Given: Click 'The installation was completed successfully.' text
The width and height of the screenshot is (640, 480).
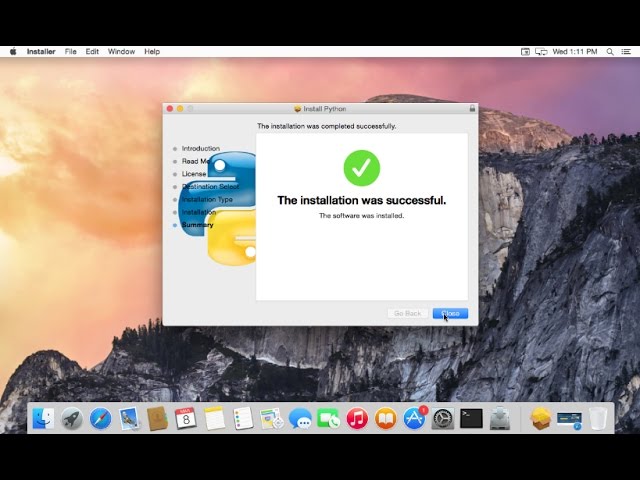Looking at the screenshot, I should [x=327, y=127].
